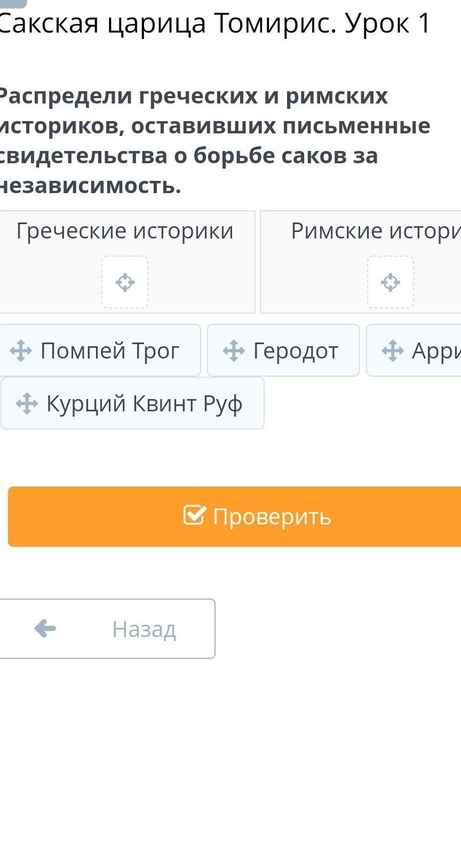Go back with the Назад button label

[x=144, y=629]
